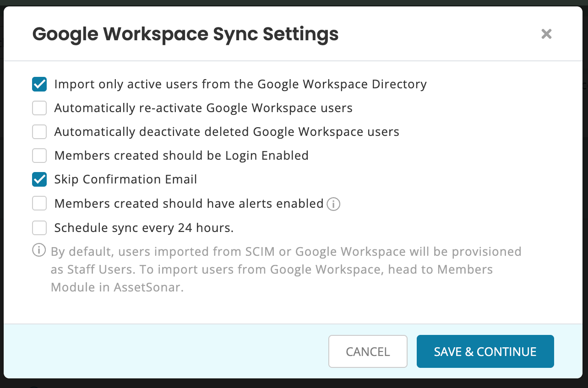The height and width of the screenshot is (388, 588).
Task: Close the Google Workspace Sync Settings dialog
Action: [546, 34]
